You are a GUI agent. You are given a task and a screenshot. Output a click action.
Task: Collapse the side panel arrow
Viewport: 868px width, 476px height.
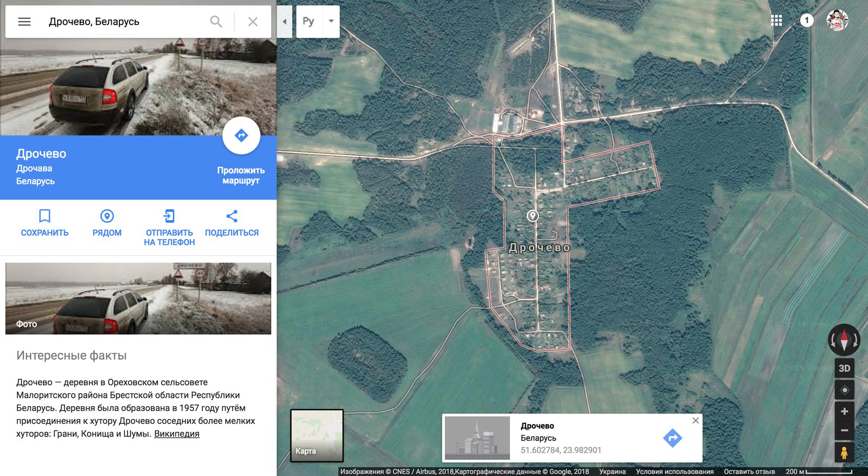pos(284,22)
